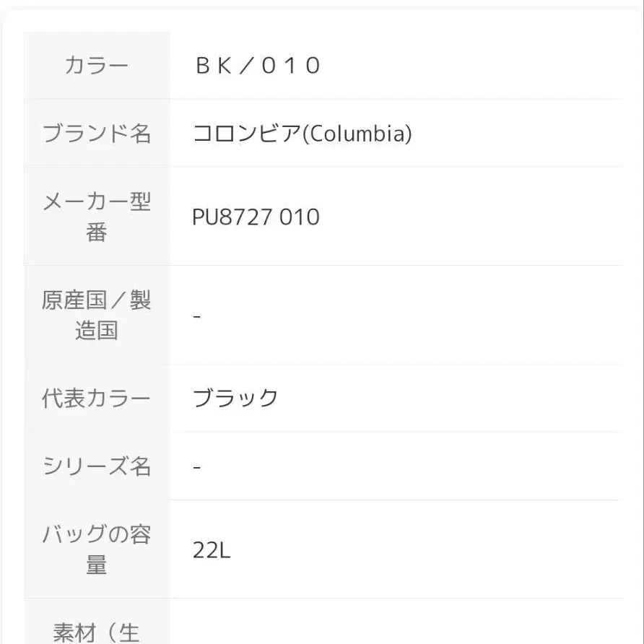Select the カラー label cell

pyautogui.click(x=97, y=65)
